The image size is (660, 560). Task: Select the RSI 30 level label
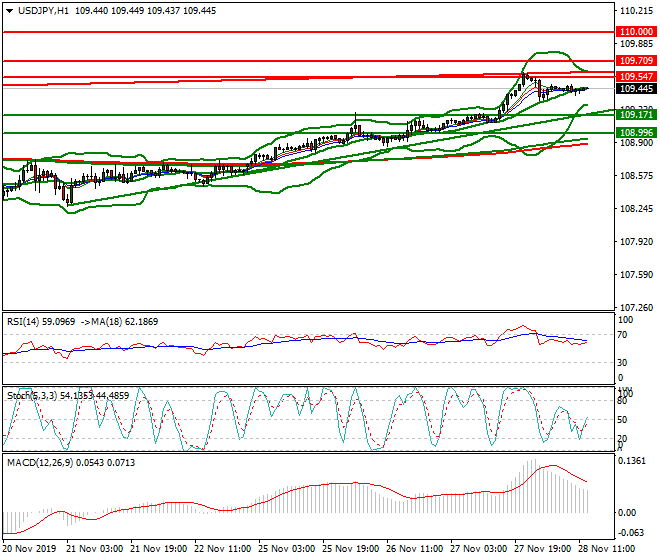tap(622, 363)
